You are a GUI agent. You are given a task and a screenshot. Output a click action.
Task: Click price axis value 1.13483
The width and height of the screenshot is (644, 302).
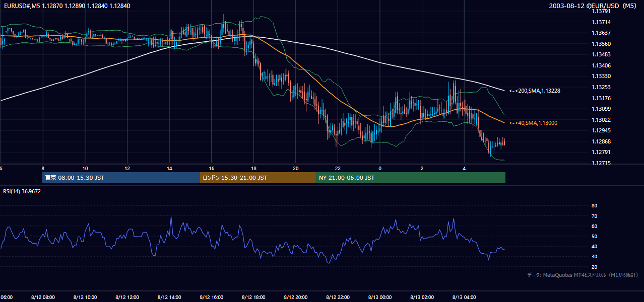click(601, 55)
